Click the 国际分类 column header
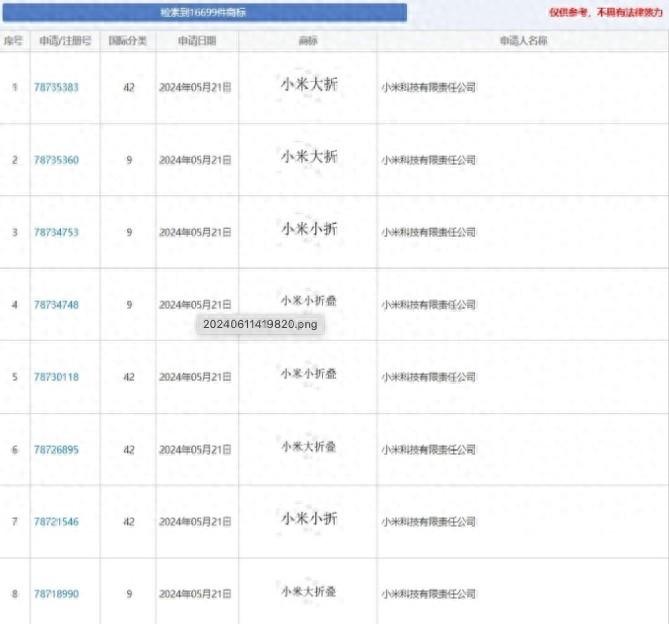The height and width of the screenshot is (624, 669). [x=128, y=41]
